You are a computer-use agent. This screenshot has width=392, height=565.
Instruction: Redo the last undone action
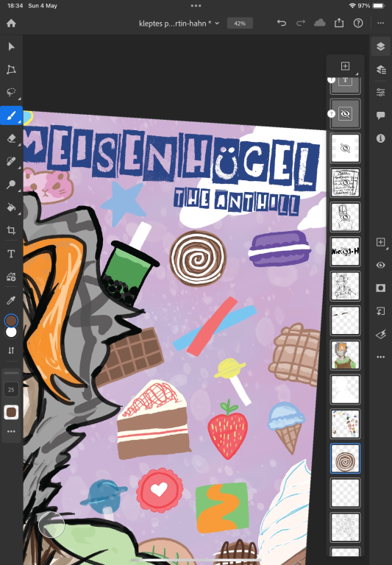coord(301,24)
